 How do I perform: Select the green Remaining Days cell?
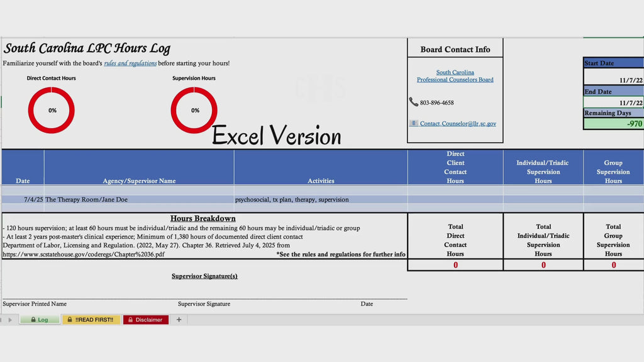click(614, 124)
